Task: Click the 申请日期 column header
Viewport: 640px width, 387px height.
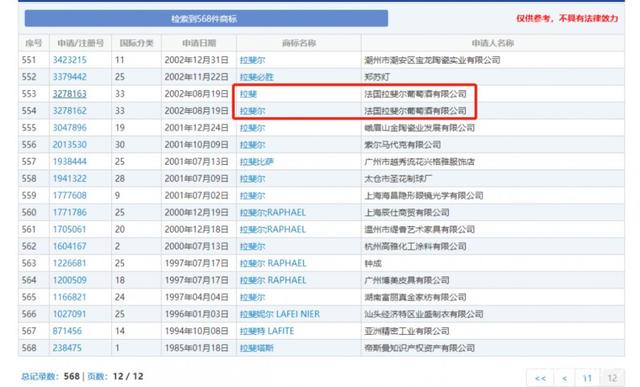Action: coord(199,43)
